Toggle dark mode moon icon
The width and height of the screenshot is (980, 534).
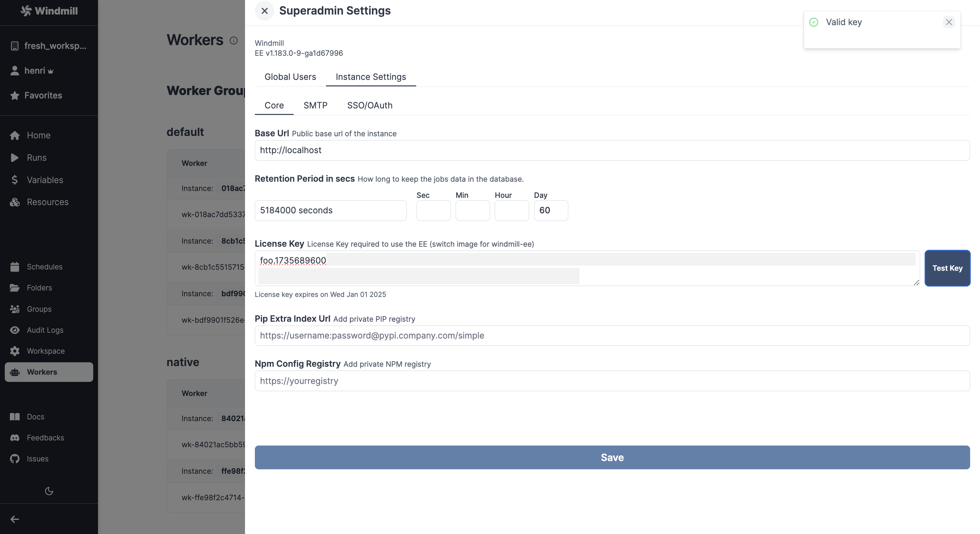[49, 491]
